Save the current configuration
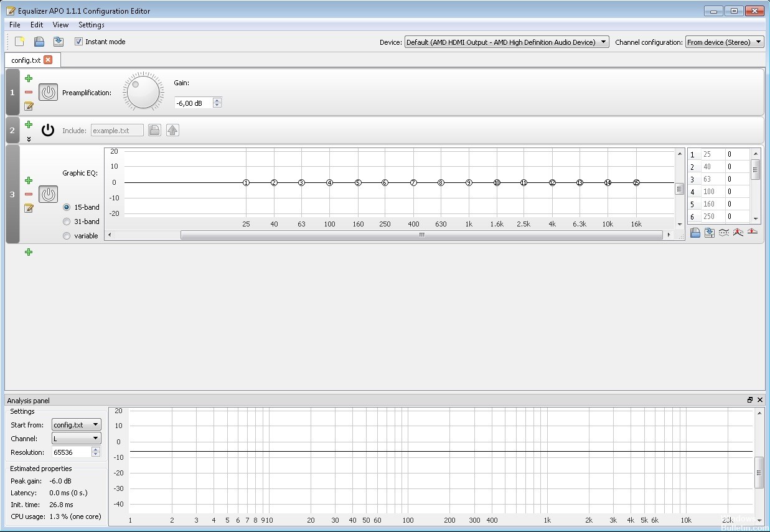770x532 pixels. [57, 41]
